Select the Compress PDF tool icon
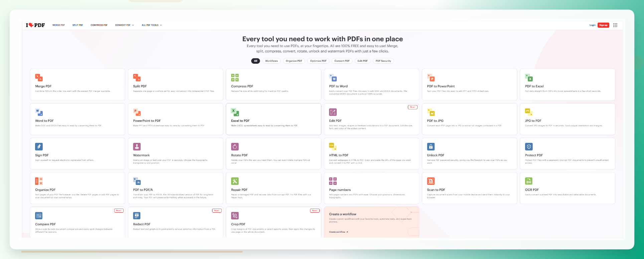The image size is (644, 259). click(x=235, y=77)
